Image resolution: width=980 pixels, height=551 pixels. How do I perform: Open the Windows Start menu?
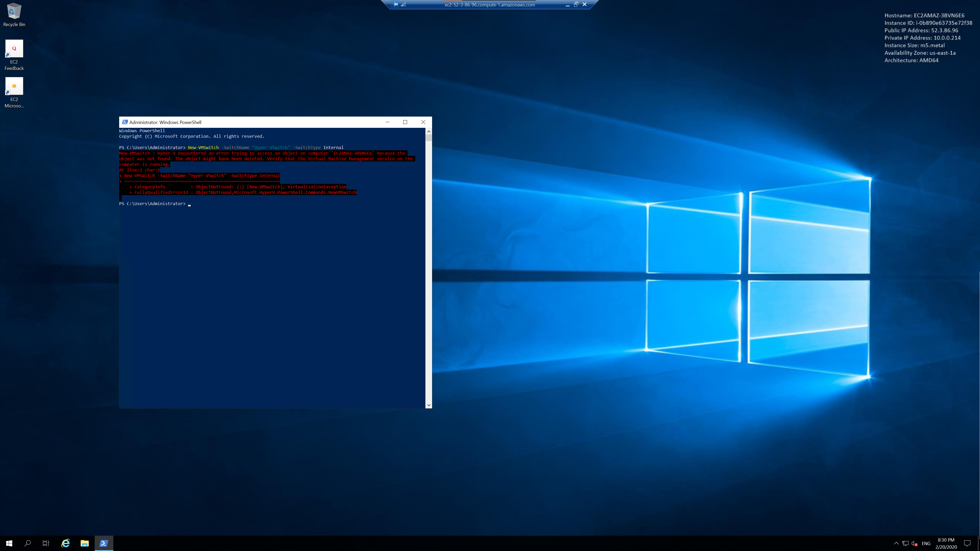[x=9, y=543]
